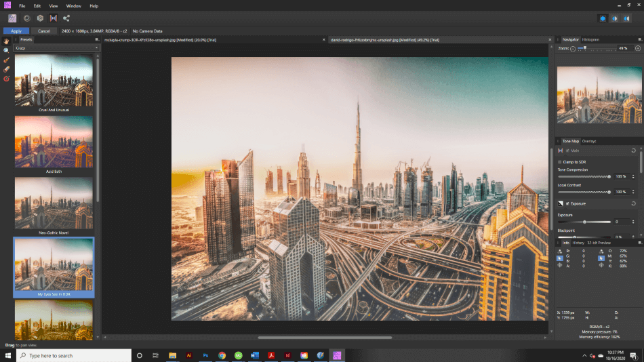This screenshot has height=362, width=644.
Task: Click cursor sampler icon beside M value
Action: pyautogui.click(x=601, y=258)
